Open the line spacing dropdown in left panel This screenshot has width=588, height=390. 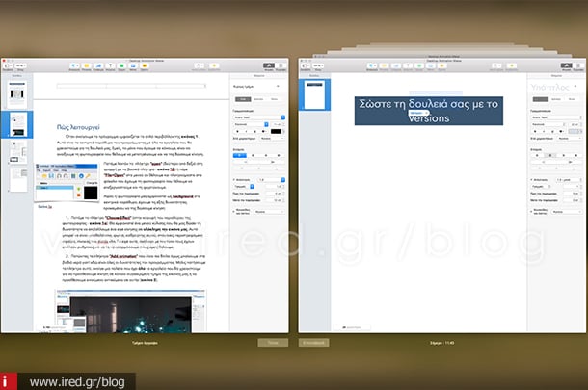tap(273, 179)
